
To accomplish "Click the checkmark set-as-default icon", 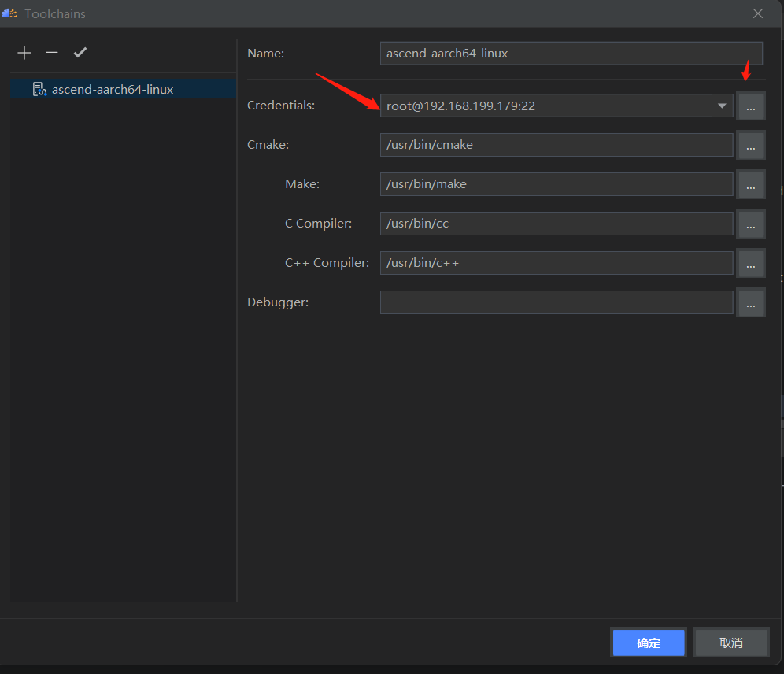I will pos(80,53).
